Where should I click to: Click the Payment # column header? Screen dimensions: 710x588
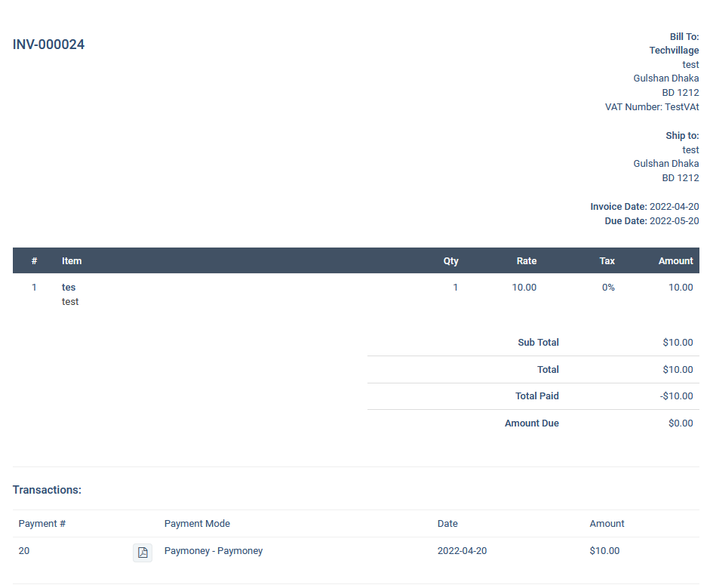click(x=42, y=524)
